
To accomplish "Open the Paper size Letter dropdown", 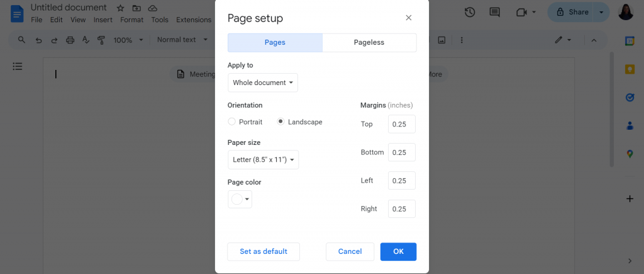I will [x=264, y=159].
